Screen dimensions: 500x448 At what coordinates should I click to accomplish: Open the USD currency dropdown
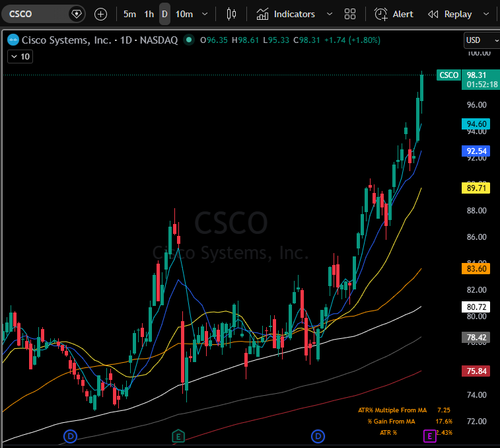[482, 40]
